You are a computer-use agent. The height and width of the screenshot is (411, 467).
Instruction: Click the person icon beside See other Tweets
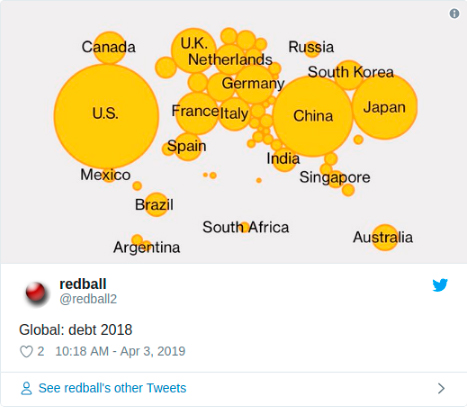click(26, 388)
